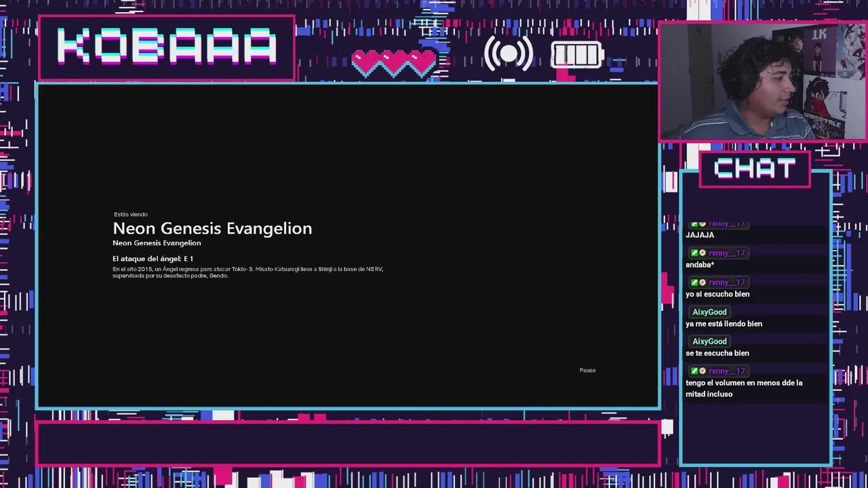The width and height of the screenshot is (868, 488).
Task: Click the green moderator badge above 'yo si escucho bien'
Action: click(x=694, y=283)
